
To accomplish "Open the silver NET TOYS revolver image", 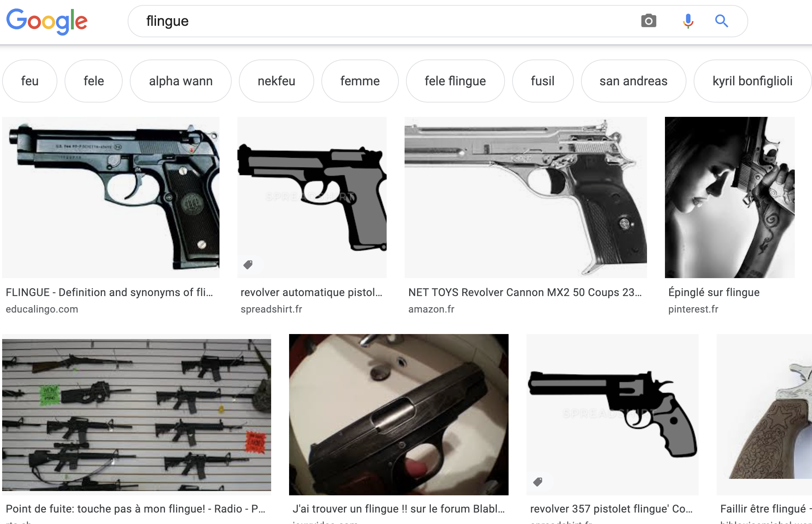I will (x=526, y=197).
